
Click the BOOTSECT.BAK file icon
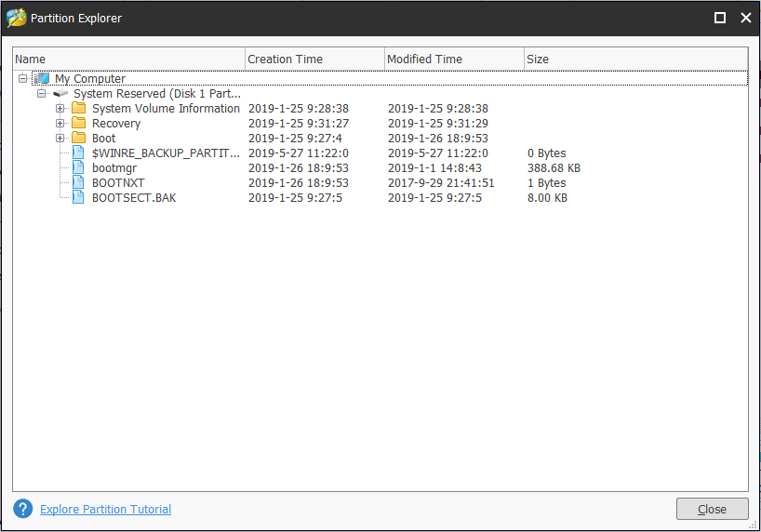tap(78, 197)
